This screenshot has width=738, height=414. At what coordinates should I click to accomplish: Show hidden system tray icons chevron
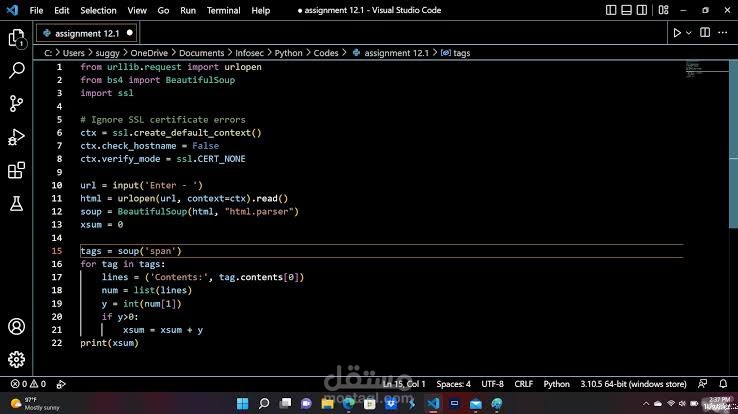646,403
